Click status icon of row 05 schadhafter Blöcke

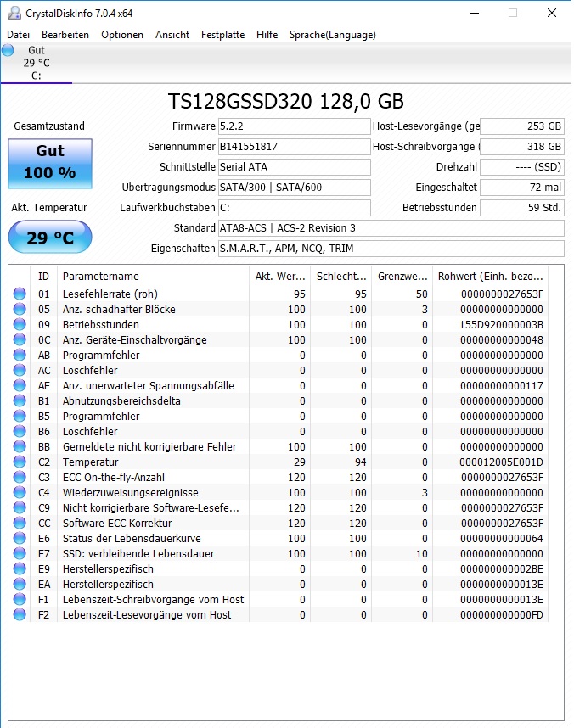point(20,309)
